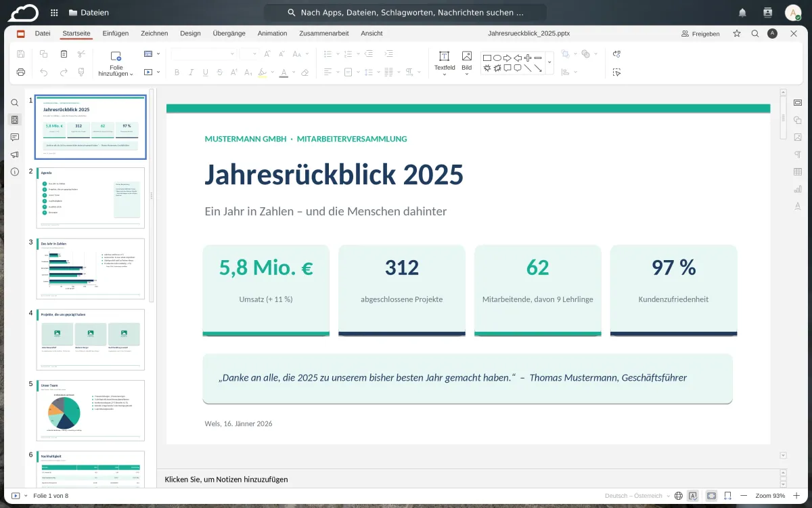Click the Save document icon

coord(20,54)
